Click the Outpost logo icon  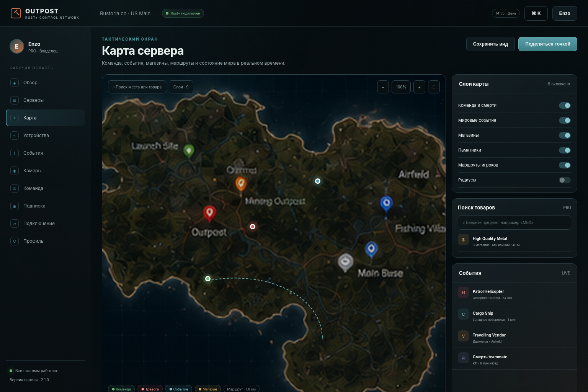tap(16, 13)
